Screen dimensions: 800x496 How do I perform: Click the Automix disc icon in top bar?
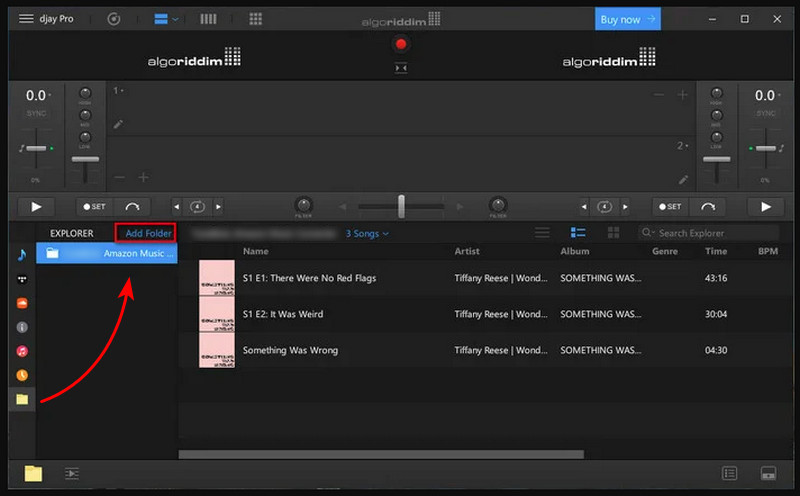pos(114,19)
